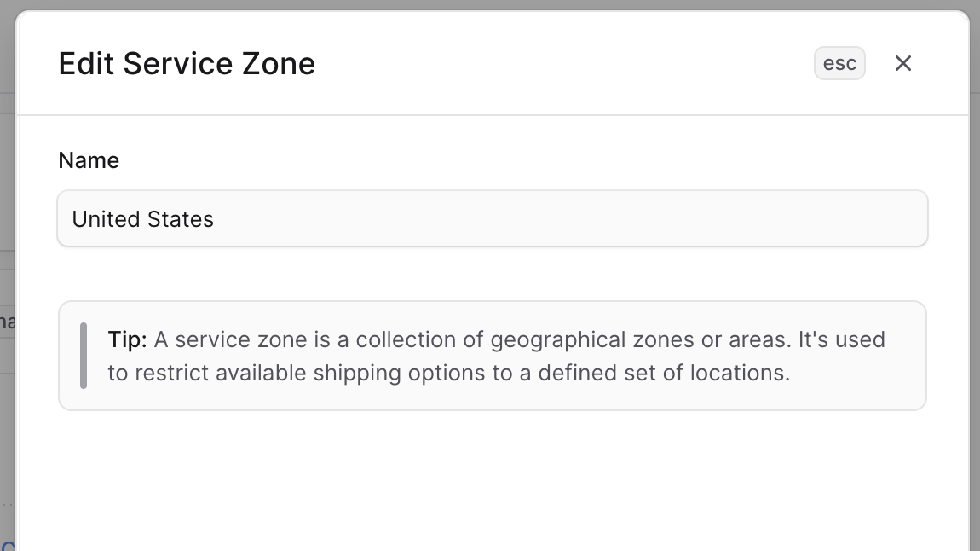Click the word geographical in the tip
The image size is (980, 551).
coord(557,339)
